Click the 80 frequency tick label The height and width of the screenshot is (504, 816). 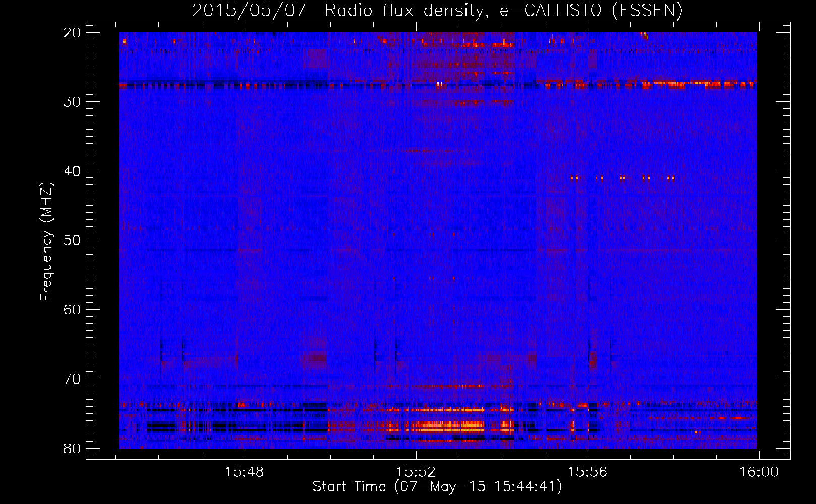(72, 448)
